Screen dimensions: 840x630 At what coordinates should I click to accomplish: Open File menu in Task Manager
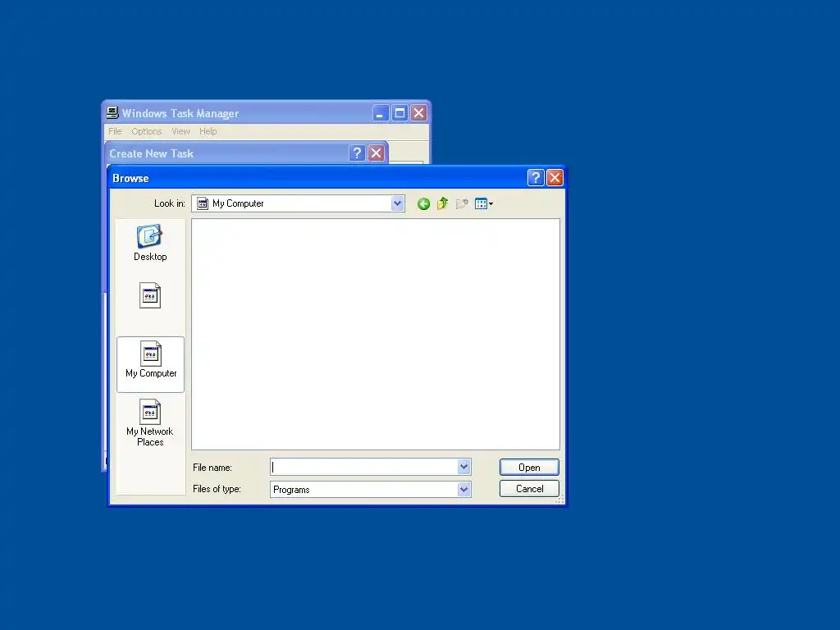pos(115,131)
